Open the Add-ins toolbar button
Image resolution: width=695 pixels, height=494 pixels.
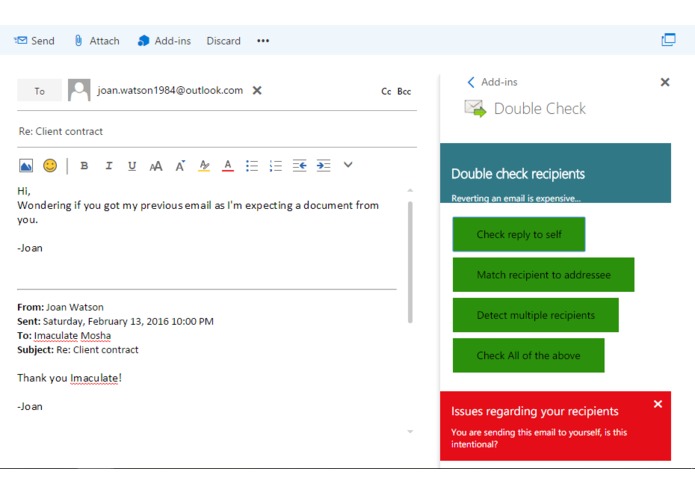tap(164, 41)
